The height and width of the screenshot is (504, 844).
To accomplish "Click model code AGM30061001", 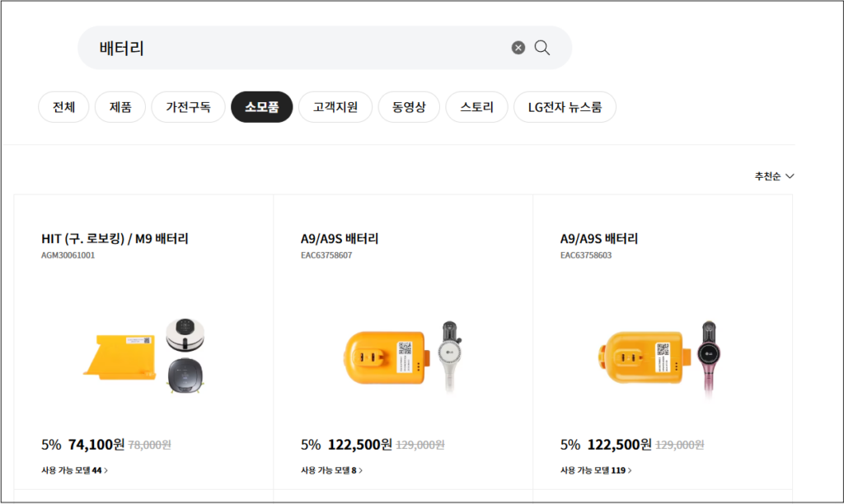I will [x=68, y=255].
